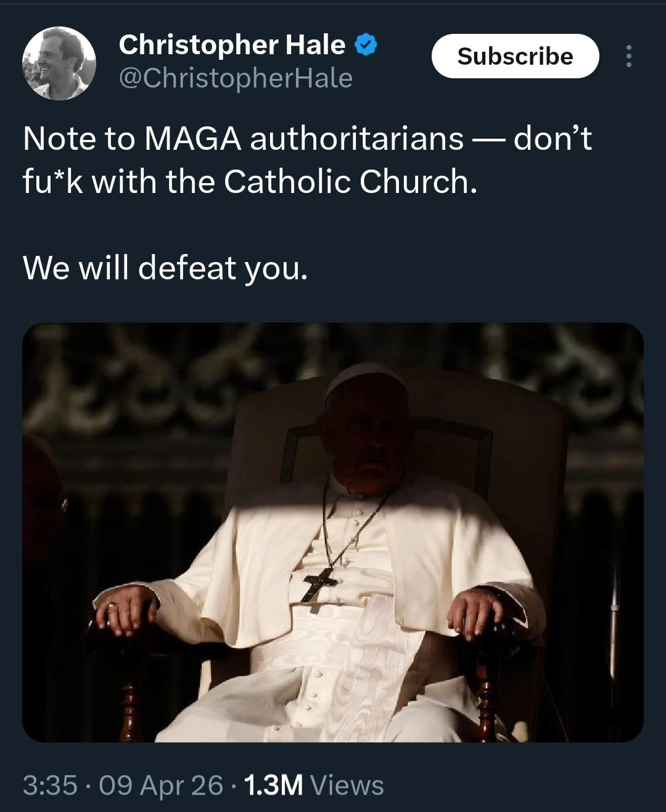Open Christopher Hale's profile avatar
Viewport: 666px width, 812px height.
pos(59,64)
